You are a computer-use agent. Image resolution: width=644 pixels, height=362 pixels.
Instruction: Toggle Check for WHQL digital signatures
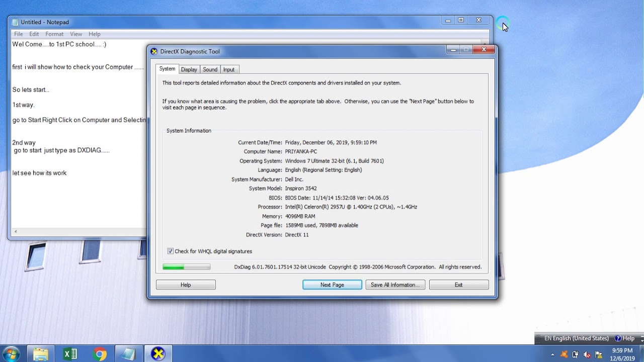pos(171,251)
